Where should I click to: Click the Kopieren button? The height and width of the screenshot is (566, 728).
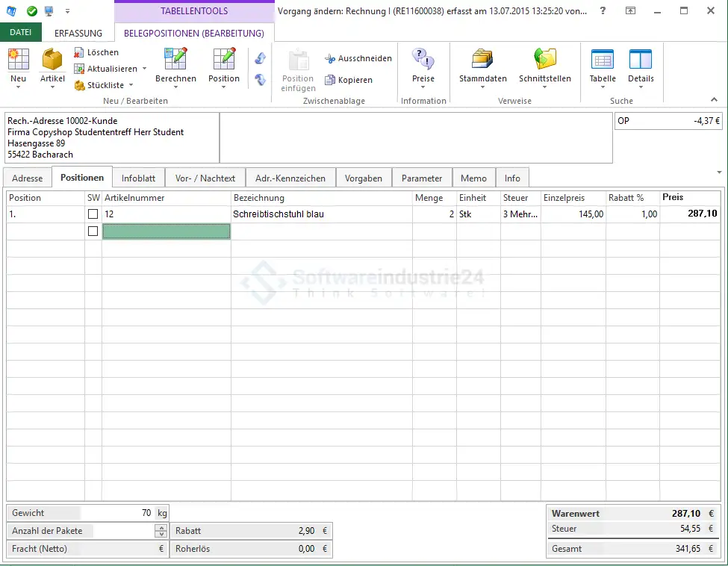[x=348, y=80]
